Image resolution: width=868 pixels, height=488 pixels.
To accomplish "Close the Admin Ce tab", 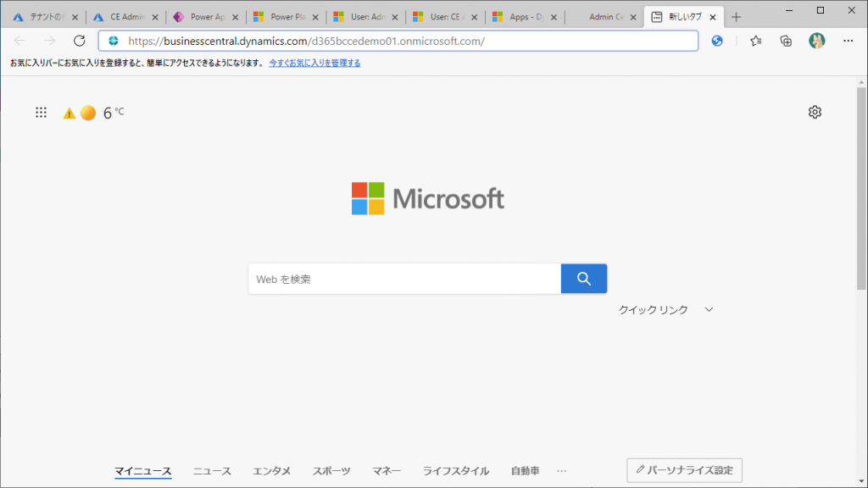I will pos(633,17).
